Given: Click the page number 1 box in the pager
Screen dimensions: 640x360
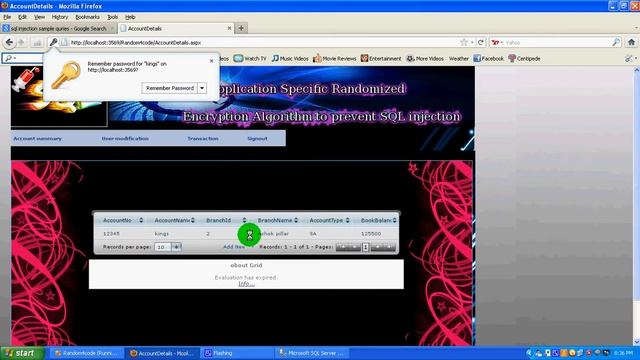Looking at the screenshot, I should 366,247.
